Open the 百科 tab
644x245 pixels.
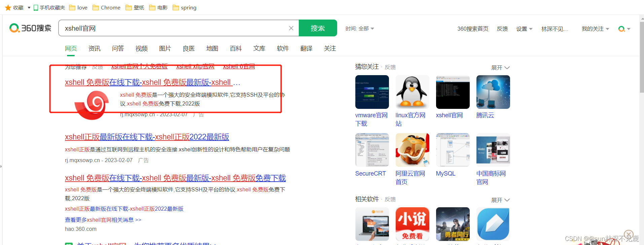coord(236,49)
